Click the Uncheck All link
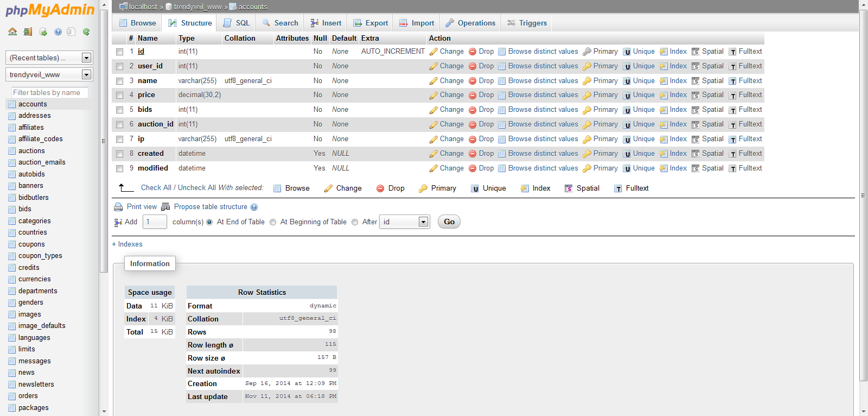Viewport: 868px width, 416px height. [197, 188]
